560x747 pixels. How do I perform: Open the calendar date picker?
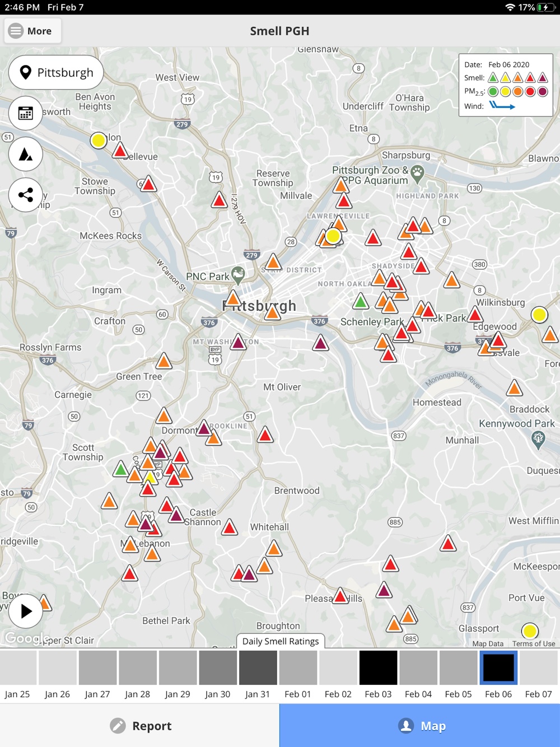[x=26, y=113]
